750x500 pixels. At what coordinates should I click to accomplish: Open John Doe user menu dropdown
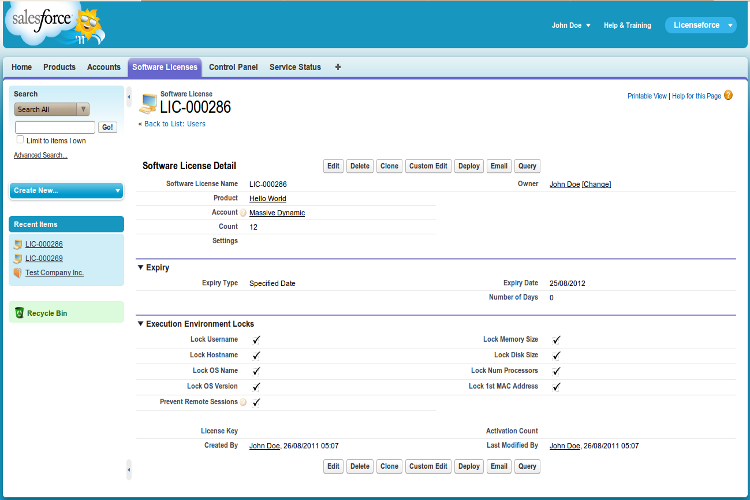pyautogui.click(x=571, y=25)
